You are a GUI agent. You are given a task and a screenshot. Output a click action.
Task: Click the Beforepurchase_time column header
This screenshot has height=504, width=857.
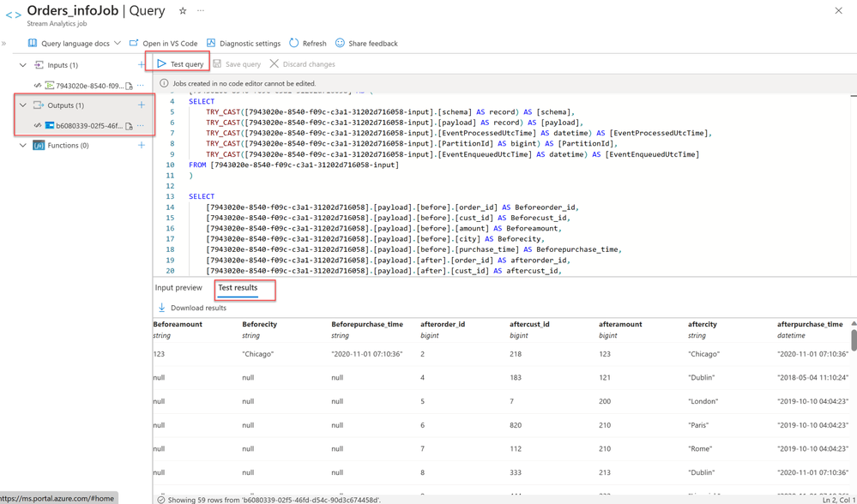click(x=367, y=324)
